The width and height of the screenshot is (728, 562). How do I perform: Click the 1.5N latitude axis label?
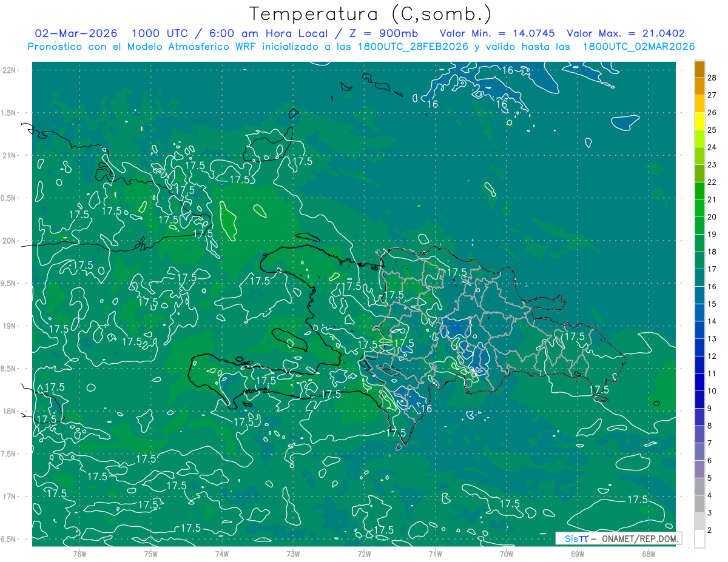[x=9, y=113]
